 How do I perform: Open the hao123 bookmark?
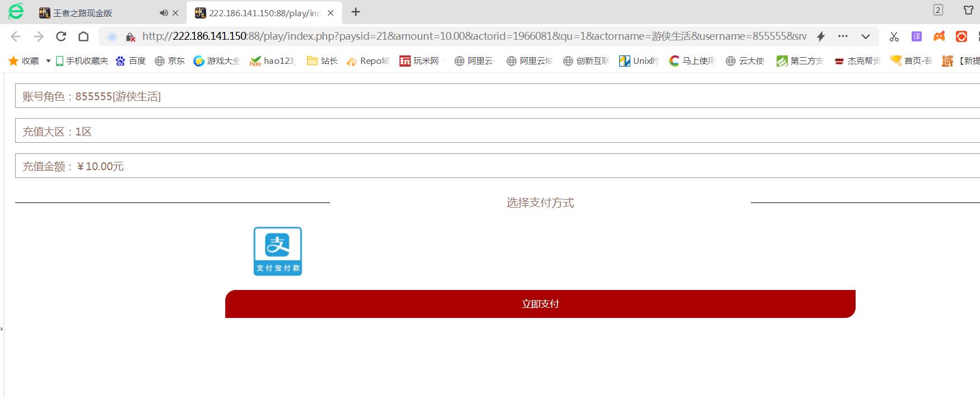tap(273, 61)
